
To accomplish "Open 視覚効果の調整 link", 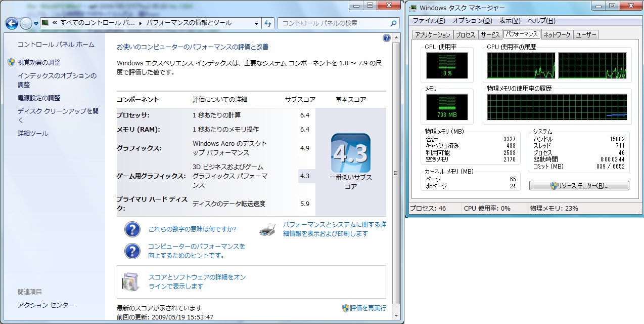I will (x=39, y=62).
